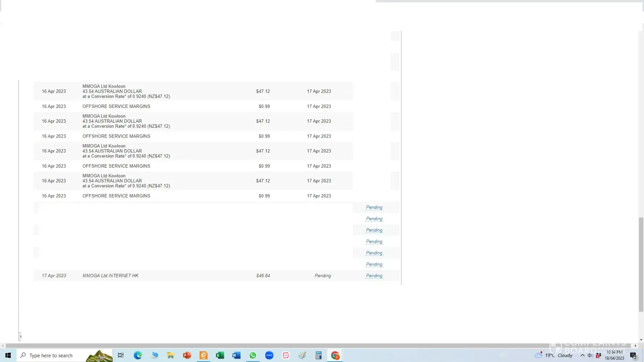The width and height of the screenshot is (644, 362).
Task: Open Word from the taskbar
Action: [x=236, y=355]
